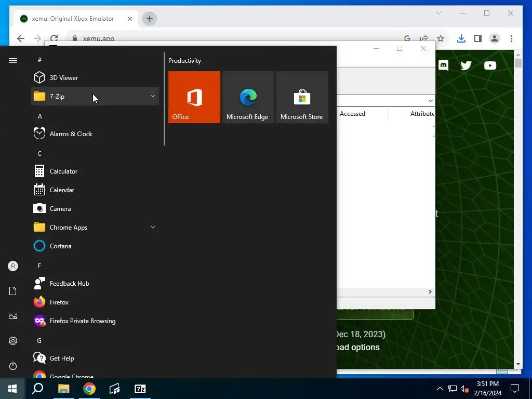Open Chrome's three-dot menu

click(x=511, y=38)
